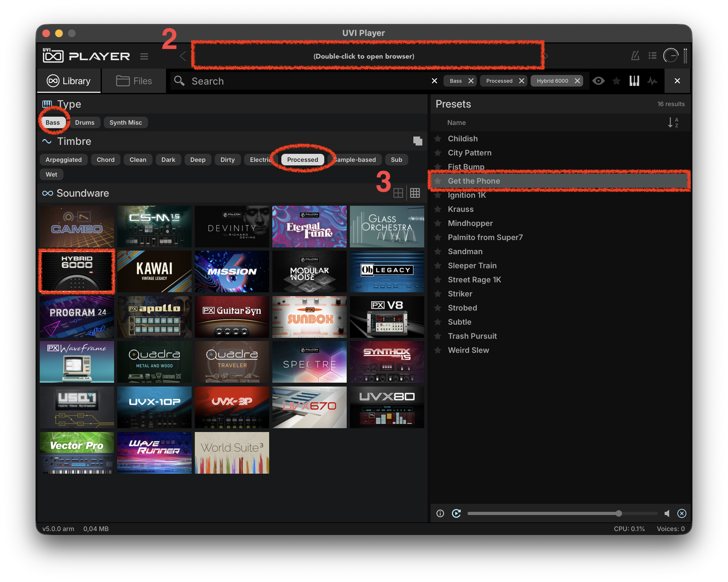This screenshot has width=728, height=582.
Task: Open the list view icon in header
Action: pos(652,56)
